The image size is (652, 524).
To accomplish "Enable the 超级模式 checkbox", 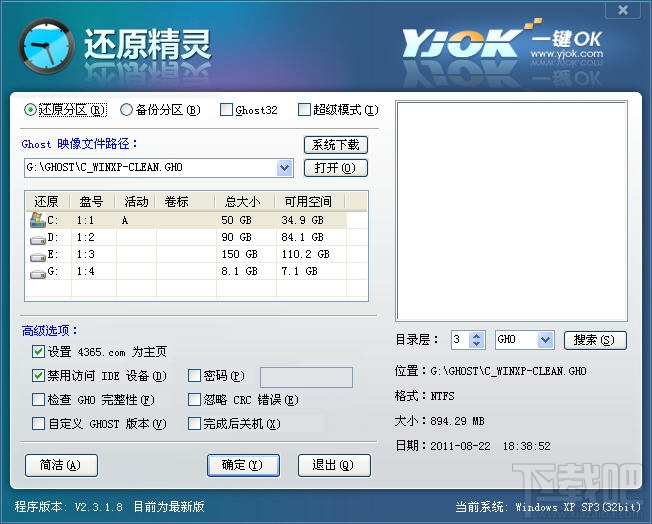I will click(x=304, y=110).
